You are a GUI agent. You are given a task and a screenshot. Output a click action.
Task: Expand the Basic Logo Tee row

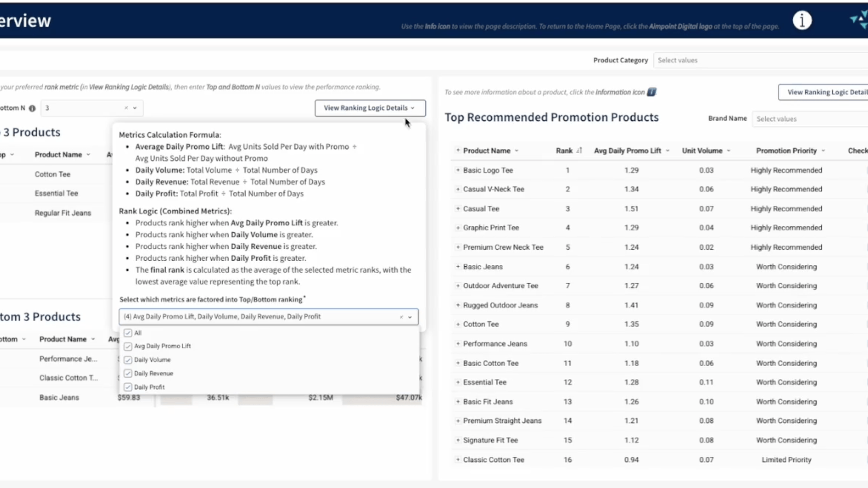click(458, 170)
